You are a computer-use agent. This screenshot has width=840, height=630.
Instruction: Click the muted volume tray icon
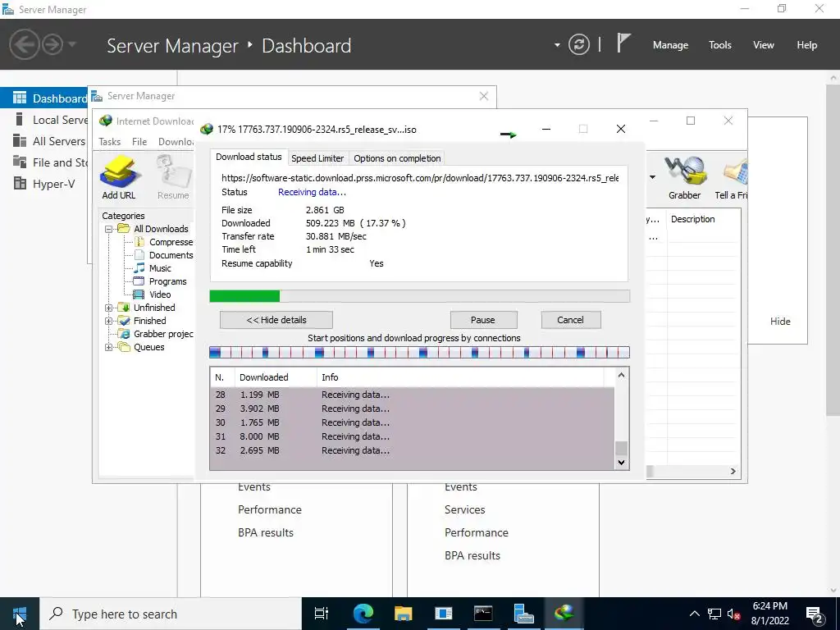[733, 614]
